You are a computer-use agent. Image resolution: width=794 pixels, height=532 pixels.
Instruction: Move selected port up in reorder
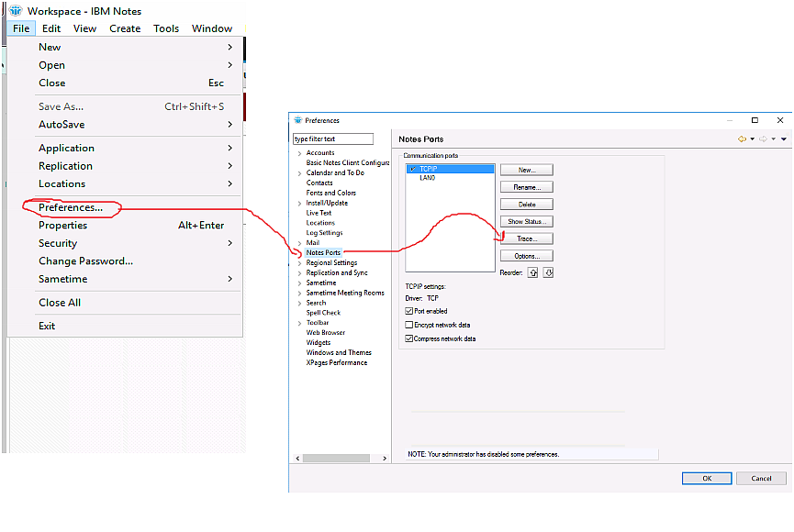(532, 272)
